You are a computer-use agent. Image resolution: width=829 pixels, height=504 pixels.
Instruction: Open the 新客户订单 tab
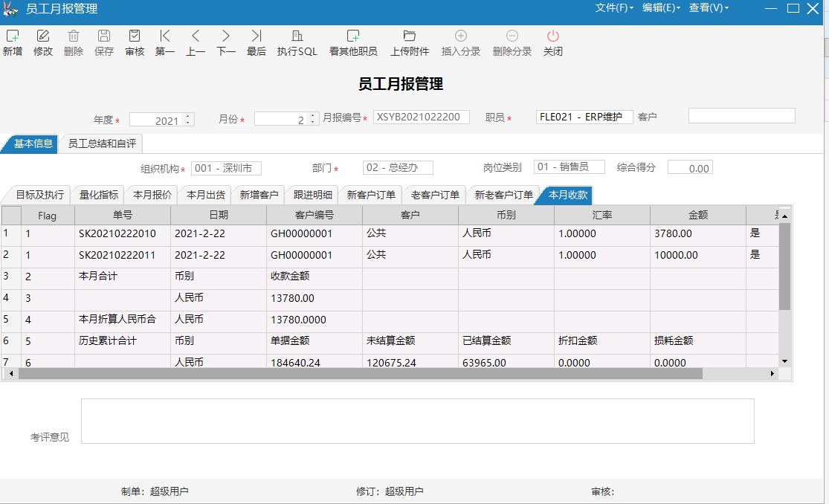[x=371, y=196]
